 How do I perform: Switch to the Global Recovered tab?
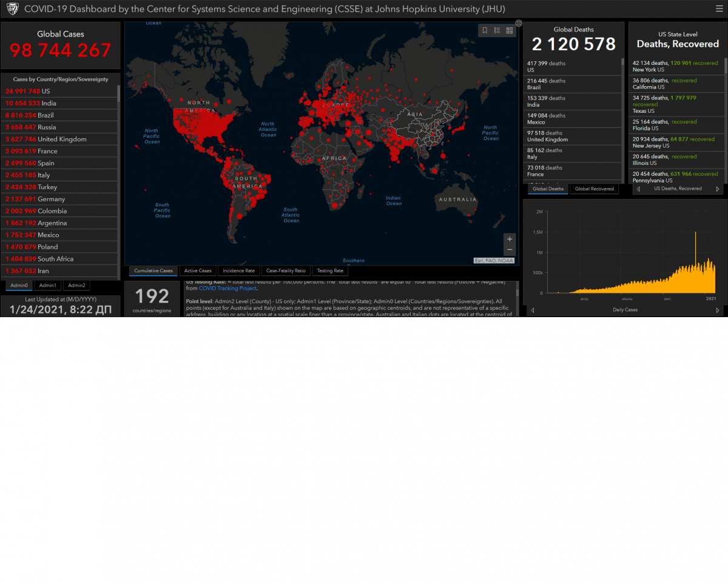click(x=594, y=189)
